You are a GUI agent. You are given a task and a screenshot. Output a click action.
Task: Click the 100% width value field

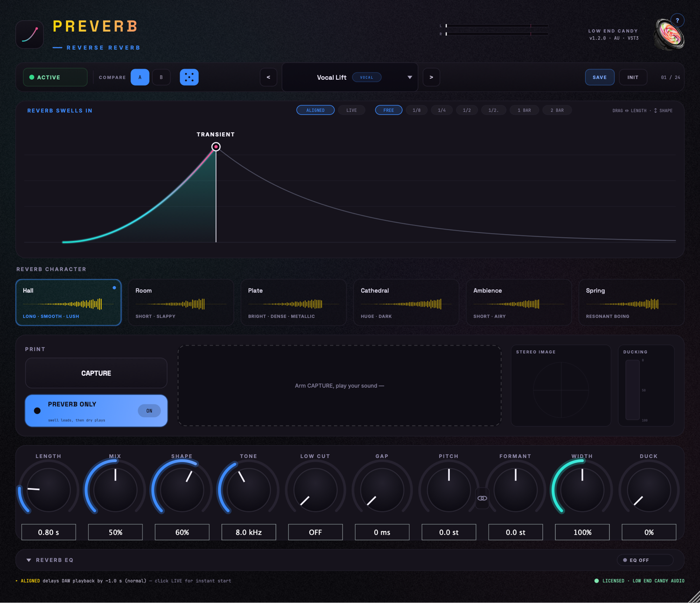[x=582, y=532]
